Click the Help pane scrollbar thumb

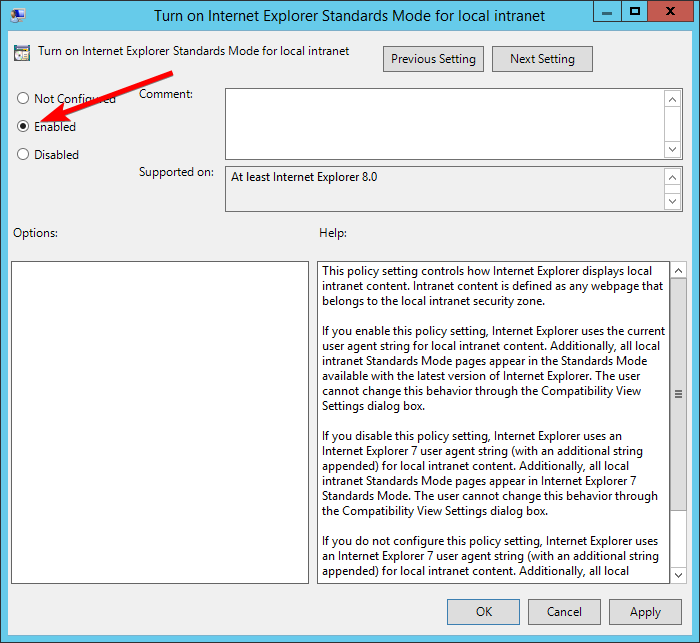click(x=678, y=394)
